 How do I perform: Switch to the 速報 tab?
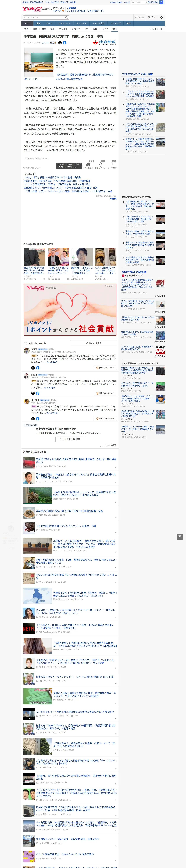[x=38, y=24]
